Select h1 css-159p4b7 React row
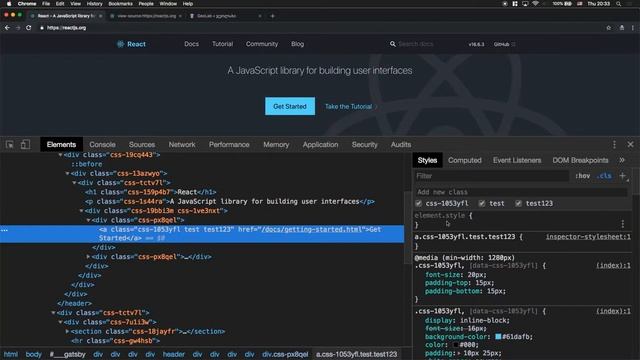This screenshot has height=360, width=640. coord(151,192)
